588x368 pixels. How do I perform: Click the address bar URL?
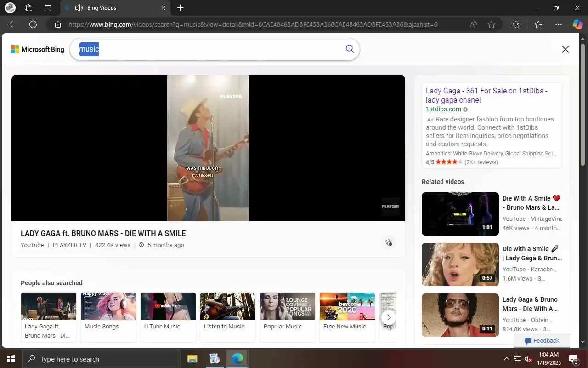[x=253, y=24]
